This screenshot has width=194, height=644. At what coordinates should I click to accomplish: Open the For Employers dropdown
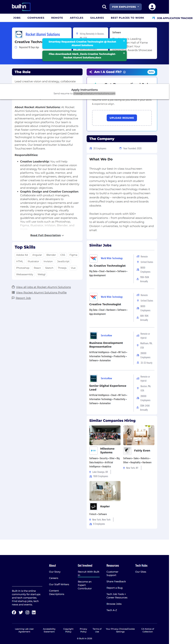pyautogui.click(x=125, y=7)
